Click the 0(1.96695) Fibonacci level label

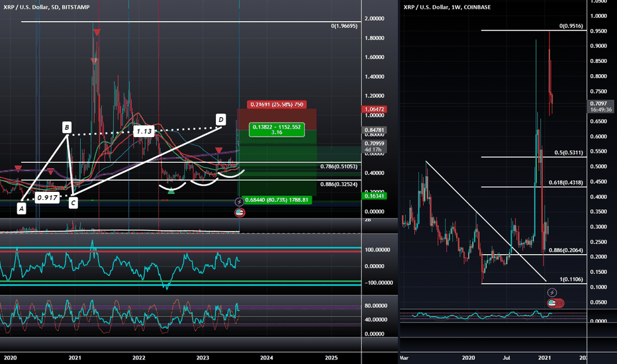pos(344,26)
